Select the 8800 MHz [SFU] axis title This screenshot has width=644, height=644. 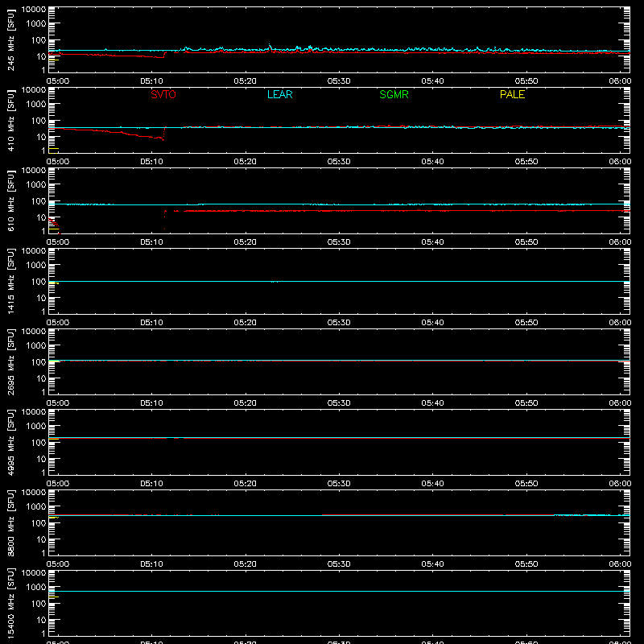[x=10, y=522]
